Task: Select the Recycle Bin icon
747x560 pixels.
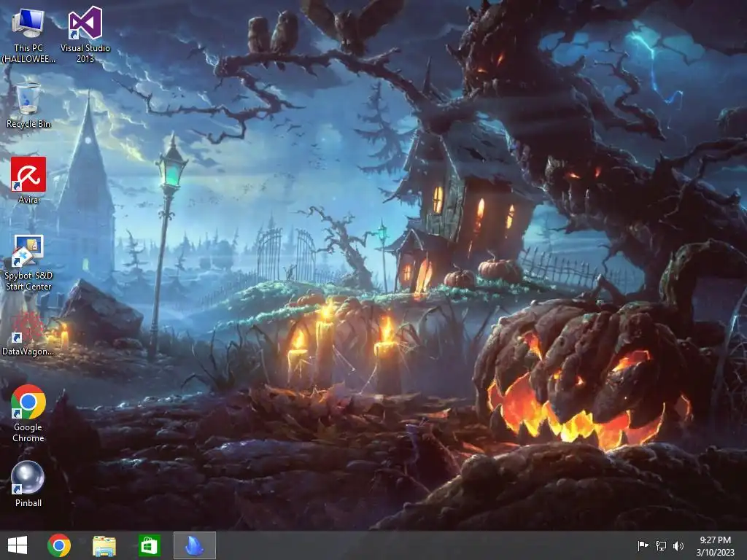Action: (28, 105)
